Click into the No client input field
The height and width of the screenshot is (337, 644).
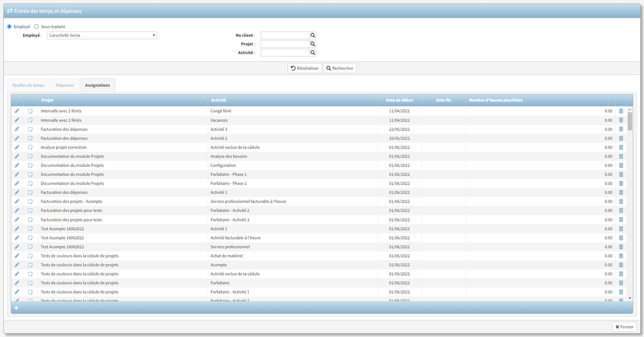point(285,36)
